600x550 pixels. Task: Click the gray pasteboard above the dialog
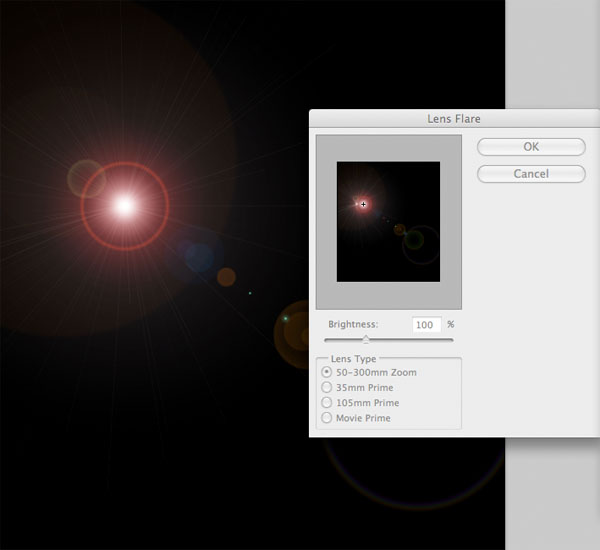click(x=553, y=54)
